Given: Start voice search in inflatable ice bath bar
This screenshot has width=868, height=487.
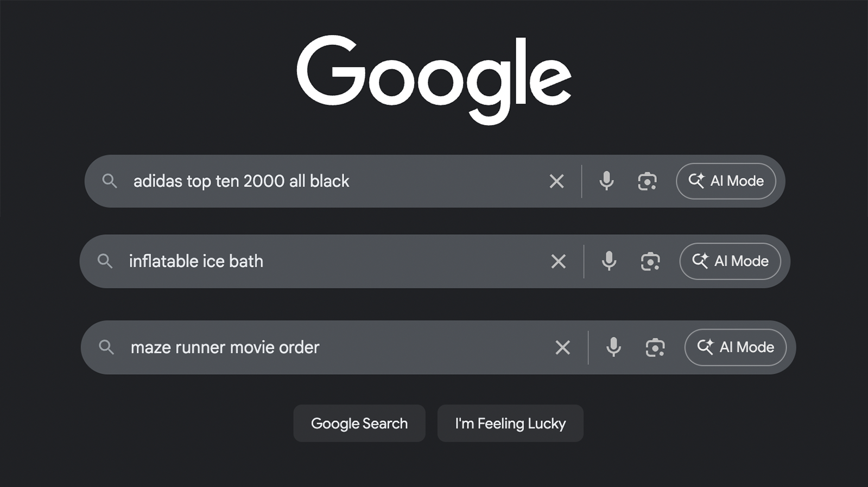Looking at the screenshot, I should pos(609,261).
